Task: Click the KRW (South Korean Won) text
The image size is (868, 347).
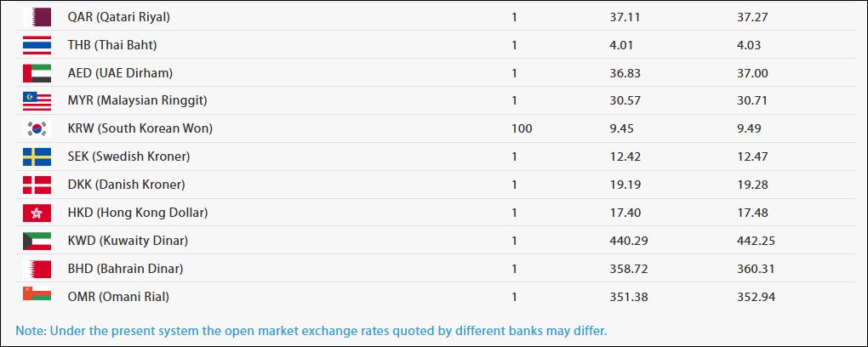Action: click(140, 129)
